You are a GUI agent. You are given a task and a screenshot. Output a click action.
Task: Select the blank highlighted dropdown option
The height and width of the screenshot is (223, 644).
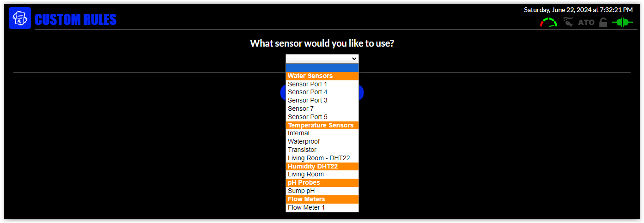pos(322,67)
